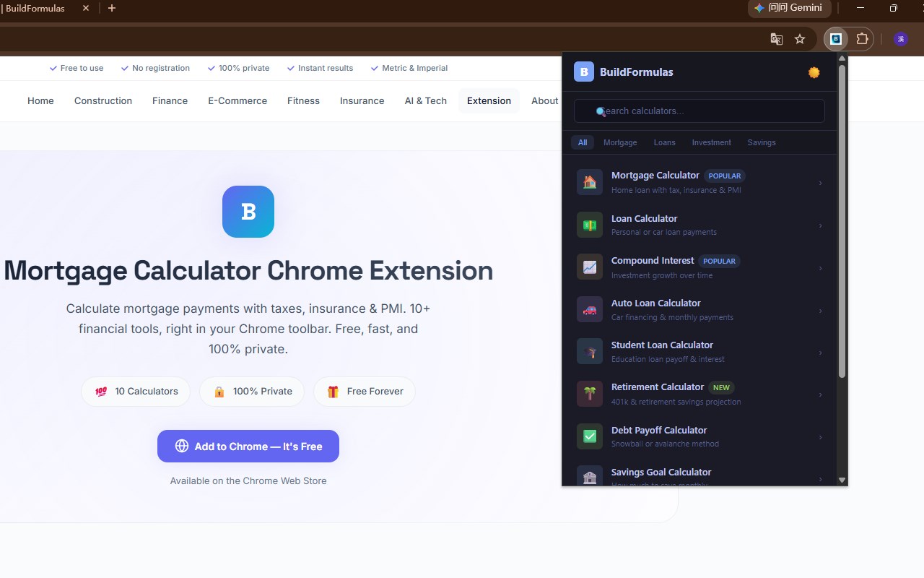Open a new browser tab
The image size is (924, 578).
112,8
